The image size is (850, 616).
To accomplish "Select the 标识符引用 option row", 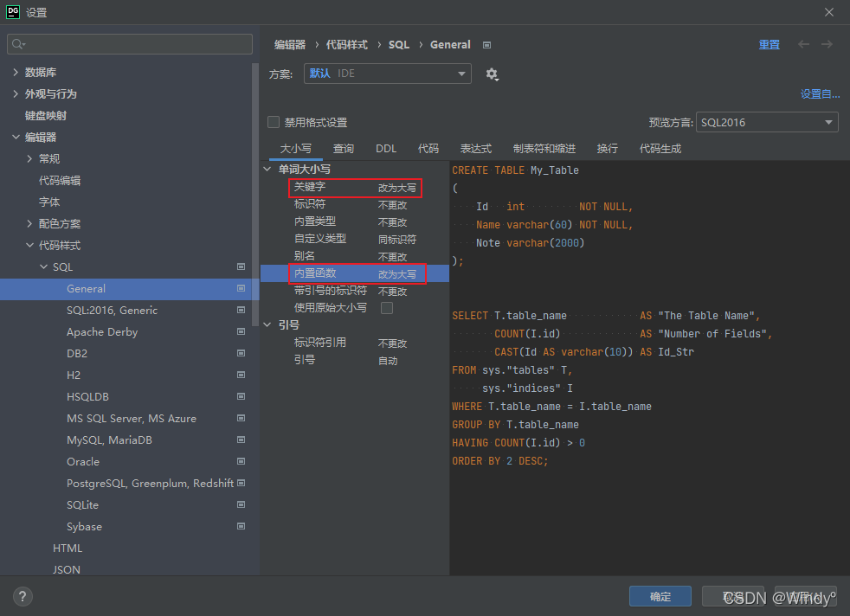I will coord(355,343).
